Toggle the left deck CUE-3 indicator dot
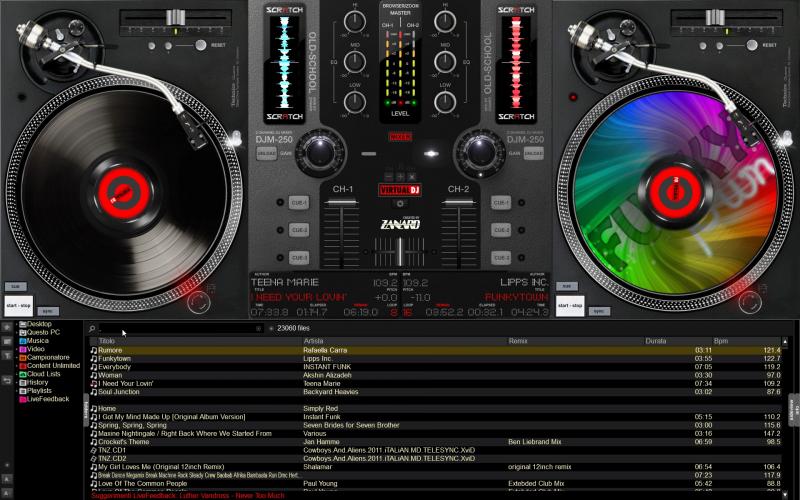800x500 pixels. click(280, 258)
